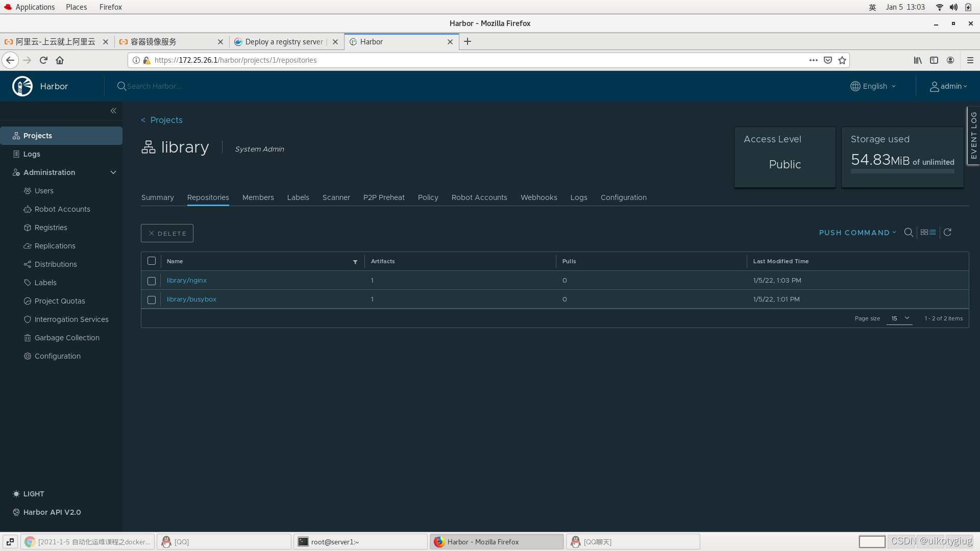The height and width of the screenshot is (551, 980).
Task: Open root@server1 terminal from taskbar
Action: [360, 542]
